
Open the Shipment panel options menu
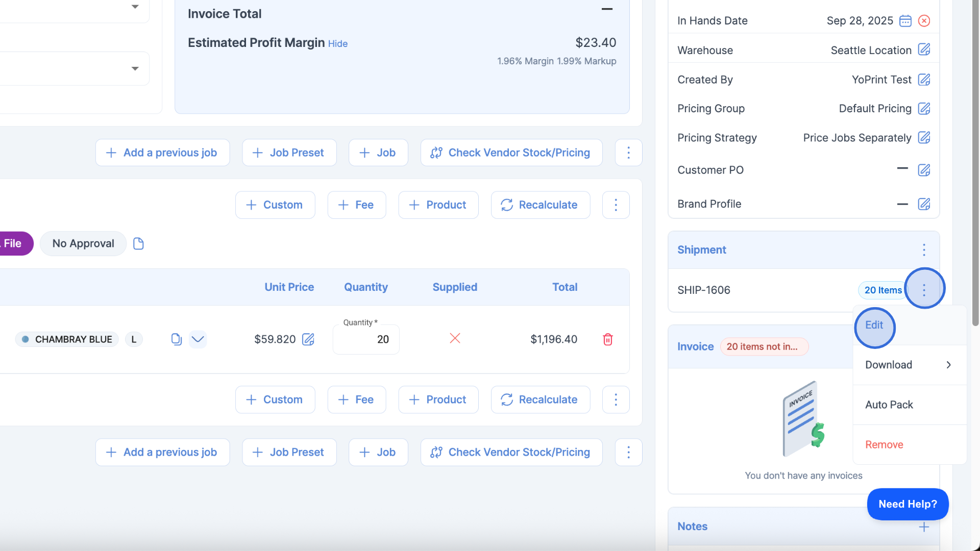pos(924,250)
